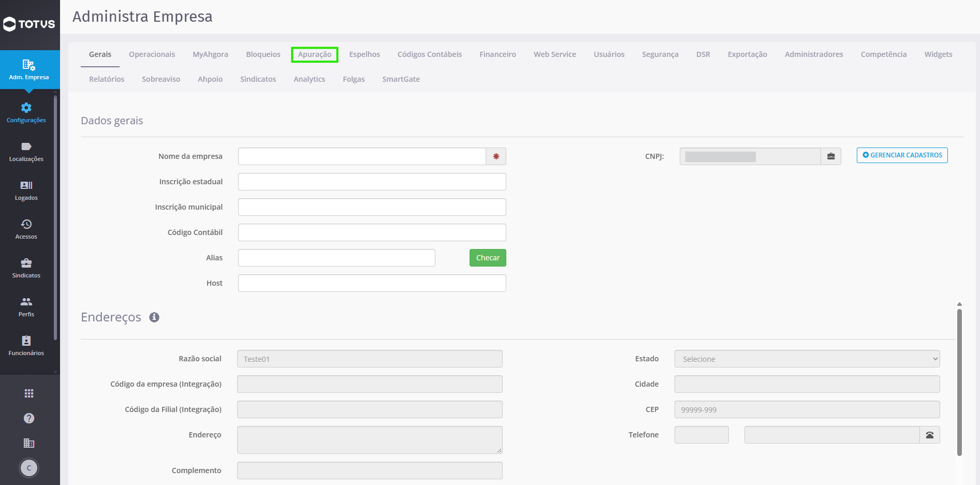Viewport: 980px width, 485px height.
Task: Switch to the Apuração tab
Action: (x=315, y=54)
